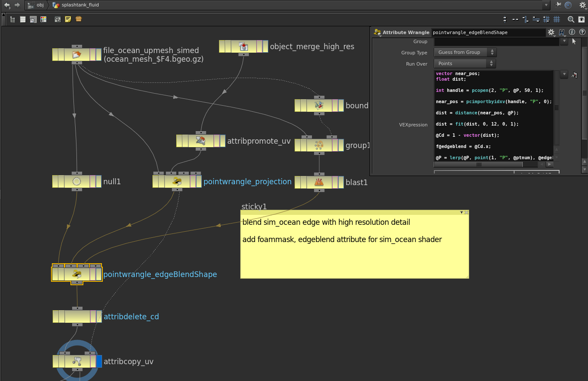Viewport: 588px width, 381px height.
Task: Toggle bypass flag on null1 node
Action: click(x=55, y=181)
